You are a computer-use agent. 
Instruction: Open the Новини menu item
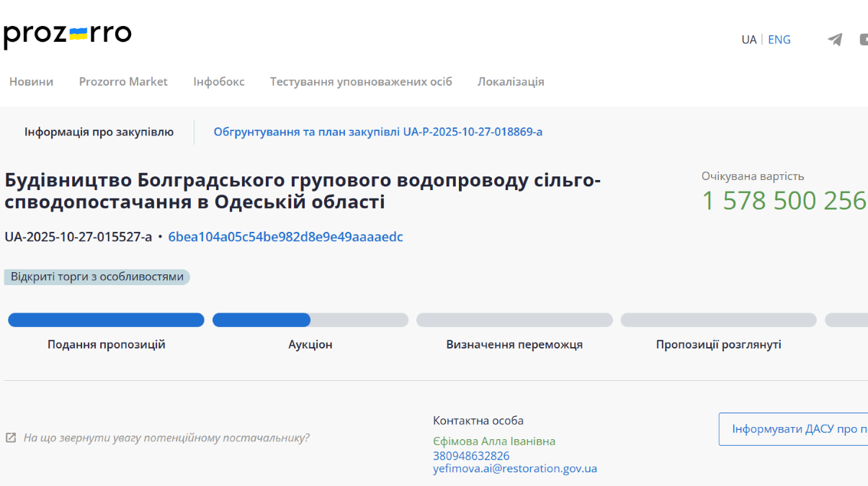(x=31, y=81)
